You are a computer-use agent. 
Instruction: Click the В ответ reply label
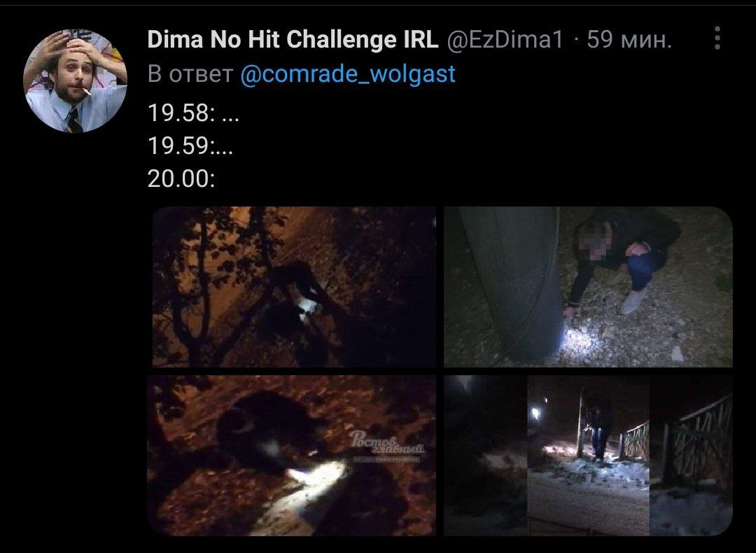[x=190, y=73]
